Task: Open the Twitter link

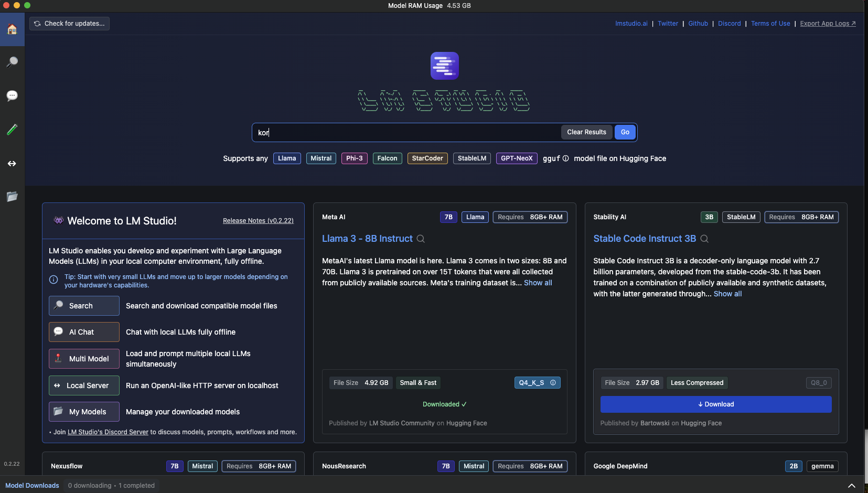Action: 668,24
